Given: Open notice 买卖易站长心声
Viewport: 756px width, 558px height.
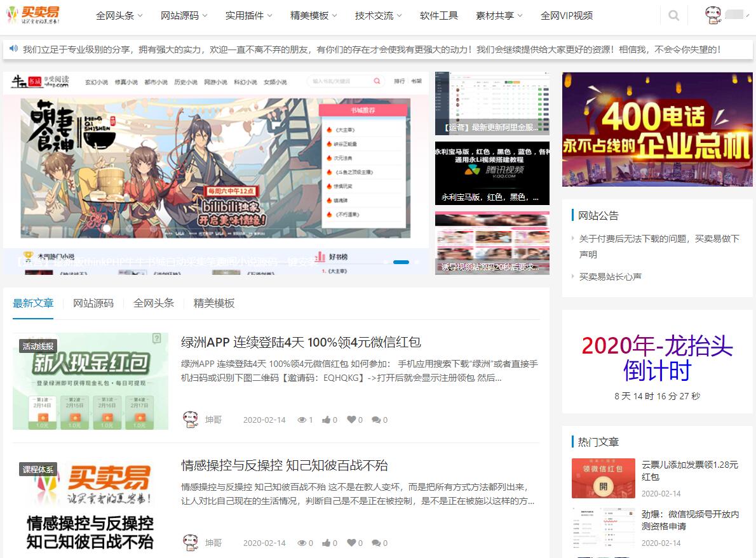Looking at the screenshot, I should click(x=610, y=277).
